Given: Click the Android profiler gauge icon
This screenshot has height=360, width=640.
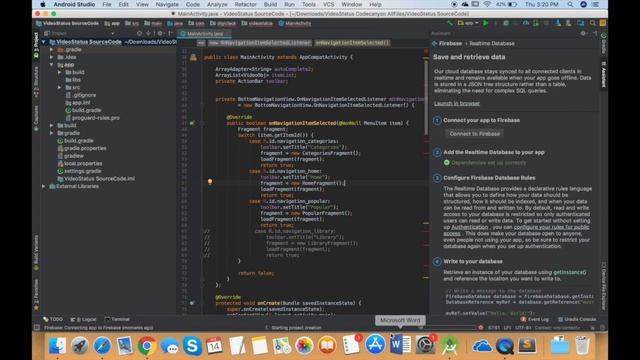Looking at the screenshot, I should coord(526,23).
